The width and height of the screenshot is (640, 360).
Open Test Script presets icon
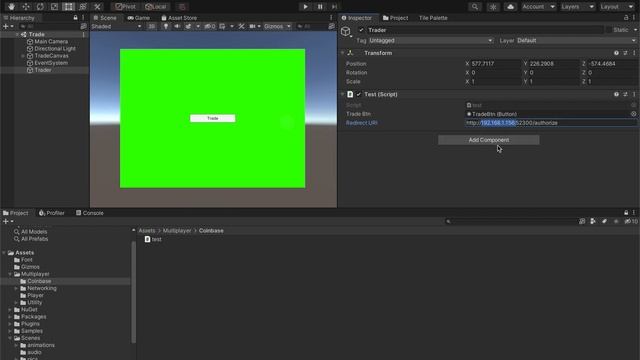point(625,94)
